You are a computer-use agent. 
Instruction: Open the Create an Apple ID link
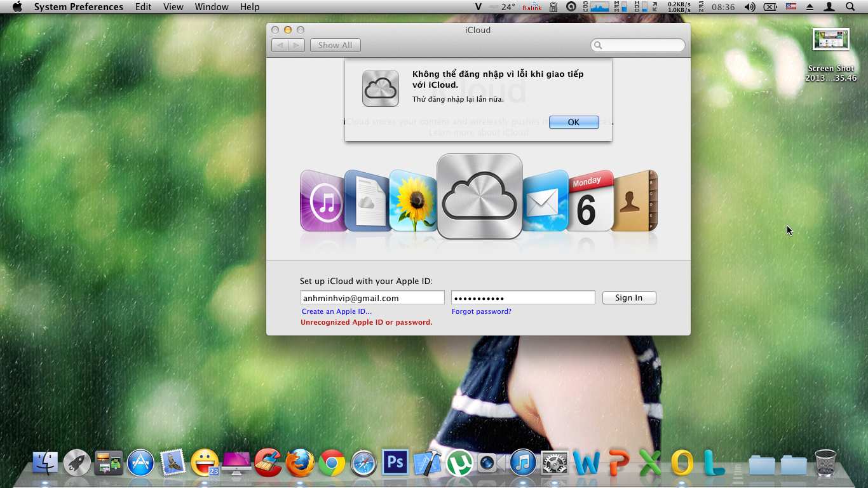coord(337,311)
